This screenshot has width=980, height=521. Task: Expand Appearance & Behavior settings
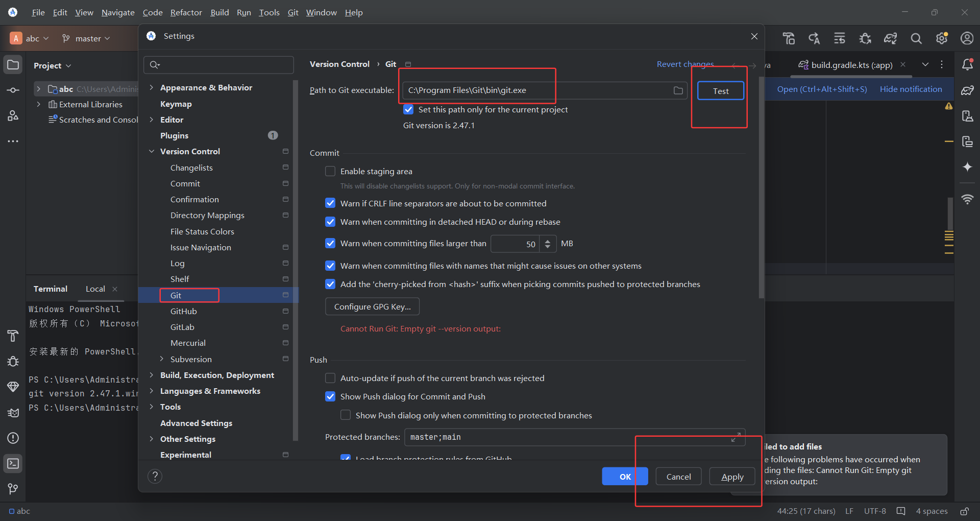click(151, 87)
